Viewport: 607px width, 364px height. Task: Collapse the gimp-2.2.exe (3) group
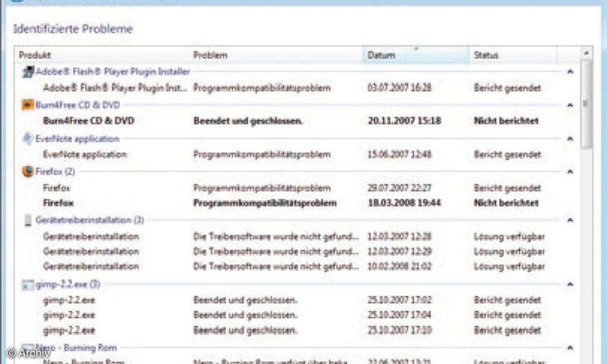coord(570,285)
